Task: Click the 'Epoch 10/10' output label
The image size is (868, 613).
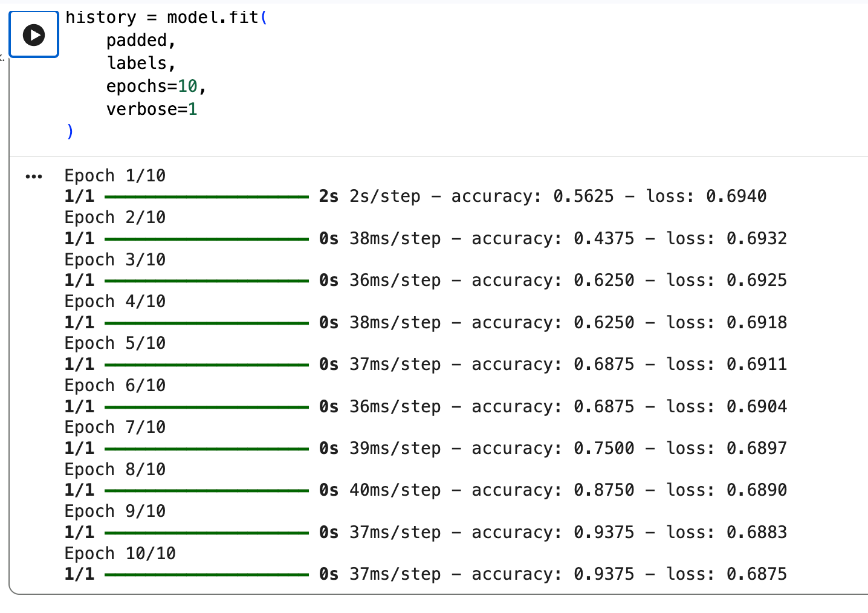Action: (120, 553)
